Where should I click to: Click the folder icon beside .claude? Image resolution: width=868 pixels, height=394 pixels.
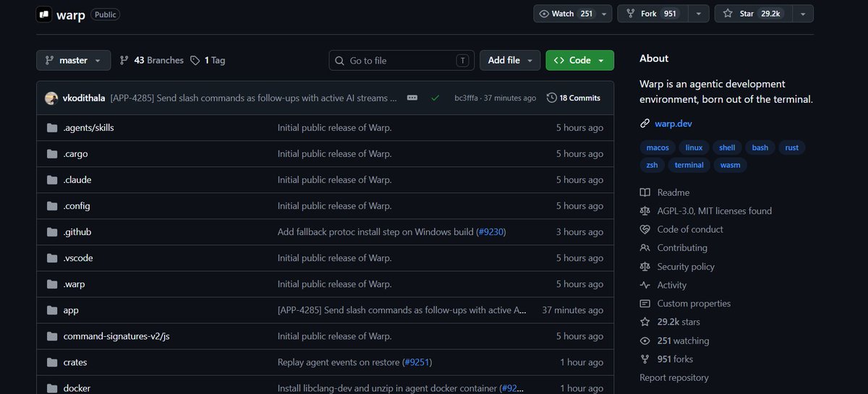[52, 180]
